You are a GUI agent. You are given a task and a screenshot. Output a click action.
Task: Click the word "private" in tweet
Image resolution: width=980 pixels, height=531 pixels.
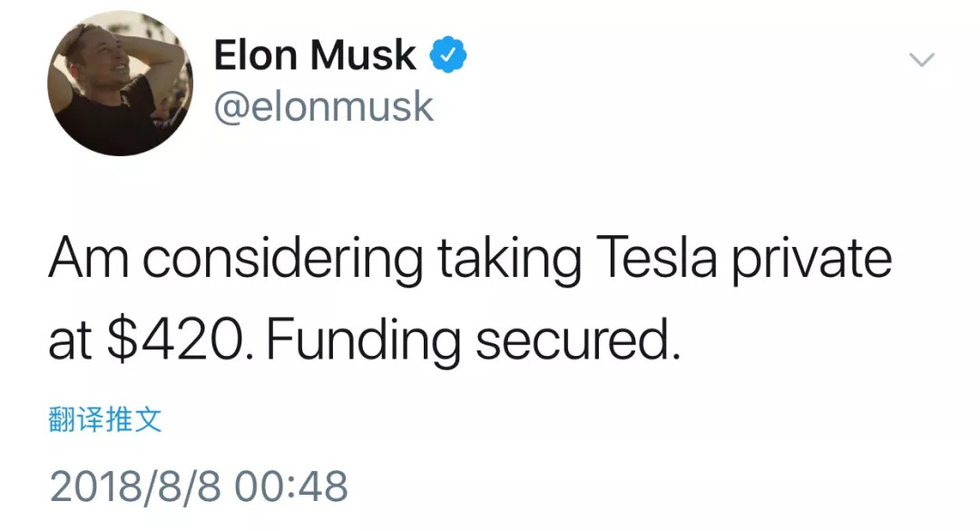tap(812, 261)
